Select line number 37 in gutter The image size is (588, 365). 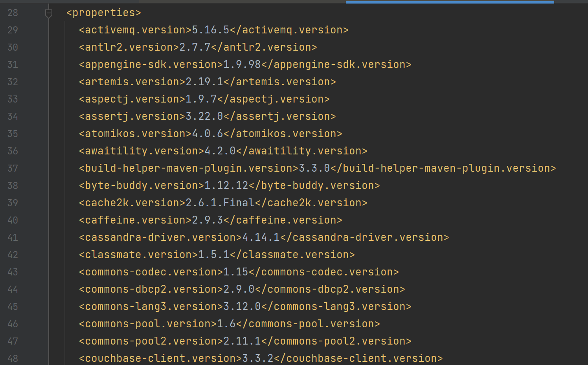click(x=13, y=168)
